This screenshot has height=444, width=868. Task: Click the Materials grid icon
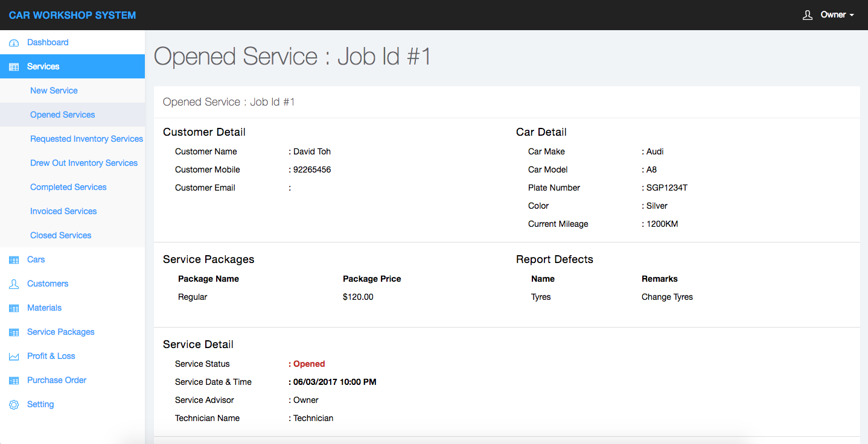[x=14, y=308]
